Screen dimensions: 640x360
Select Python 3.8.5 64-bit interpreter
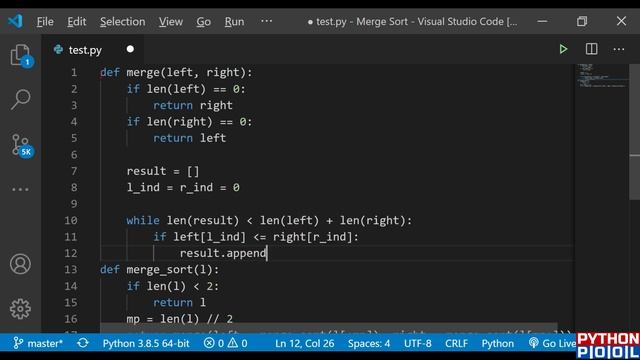(146, 343)
